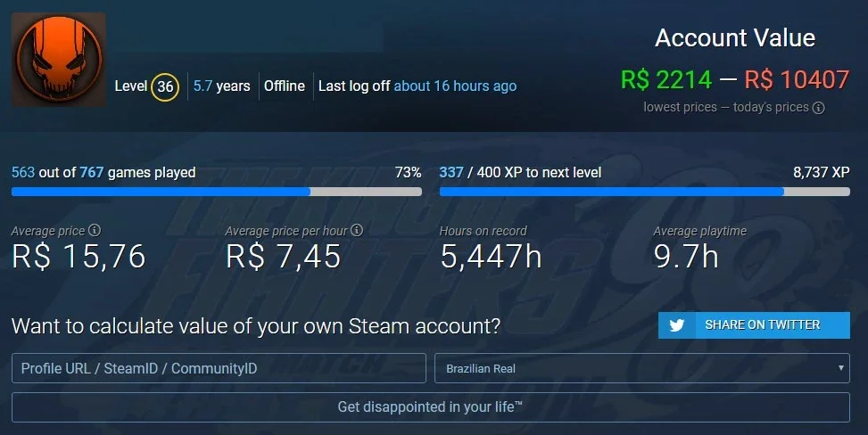Click the Twitter bird icon
This screenshot has width=868, height=435.
pos(676,324)
